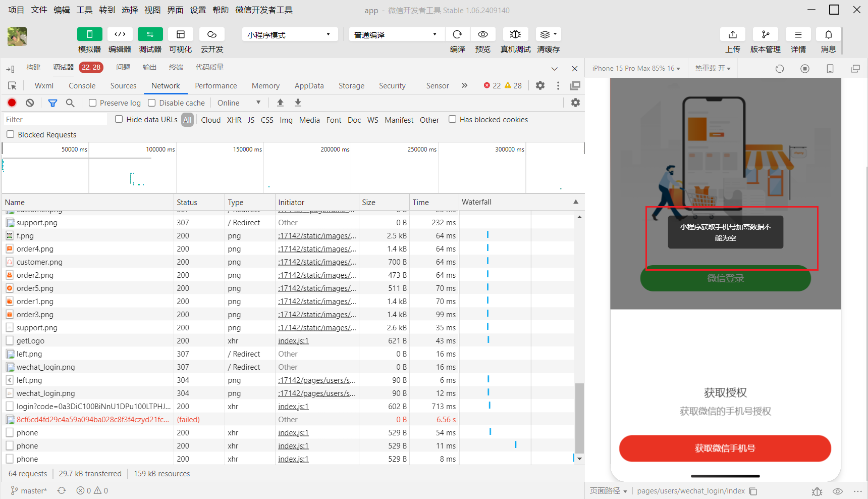
Task: Click the clear cache (清缓存) icon
Action: [x=545, y=34]
